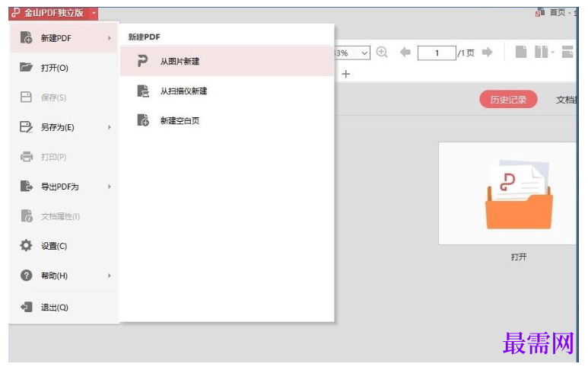The image size is (588, 367).
Task: Click the 设置(C) gear icon
Action: point(27,246)
